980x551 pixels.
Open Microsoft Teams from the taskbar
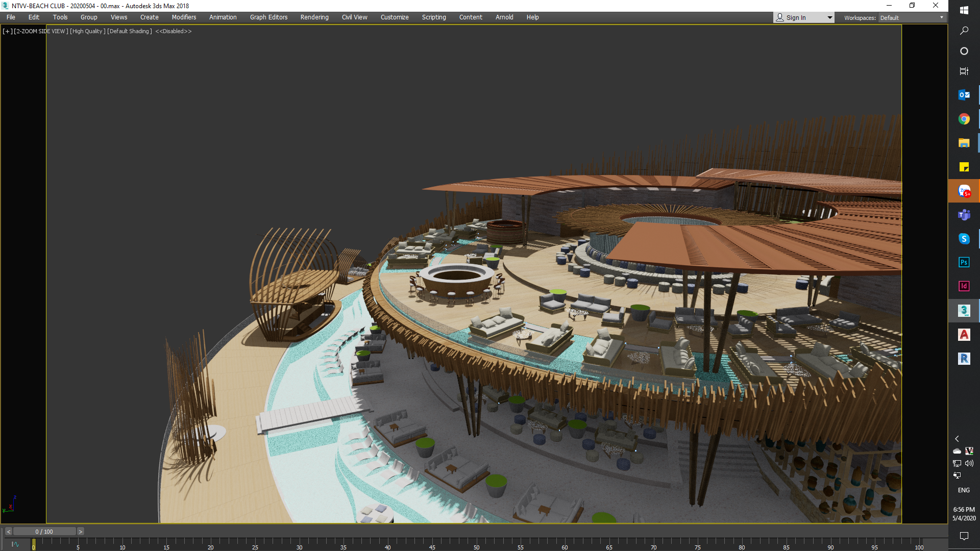tap(964, 215)
